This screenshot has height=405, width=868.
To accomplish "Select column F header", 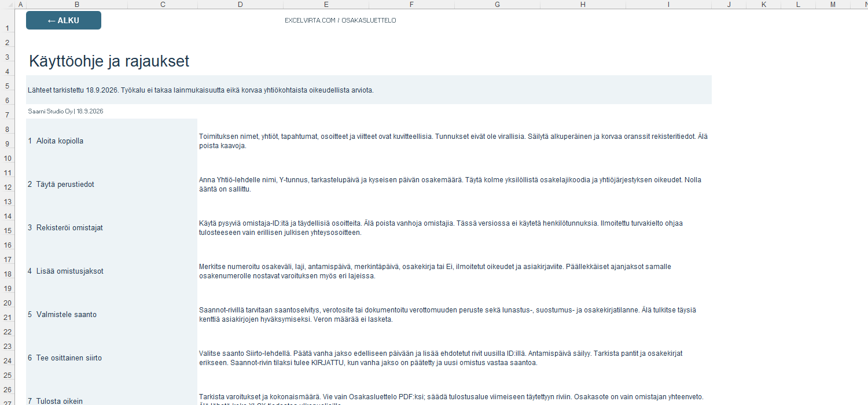I will pos(412,5).
